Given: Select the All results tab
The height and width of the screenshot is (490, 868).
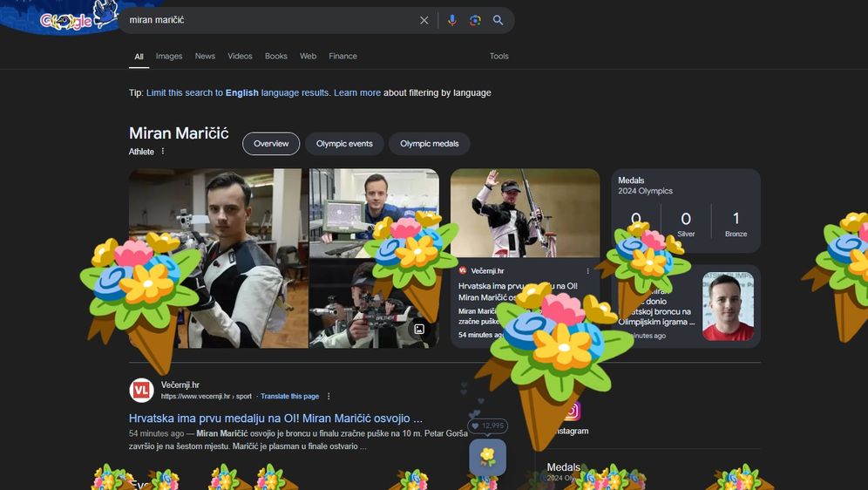Looking at the screenshot, I should coord(139,57).
